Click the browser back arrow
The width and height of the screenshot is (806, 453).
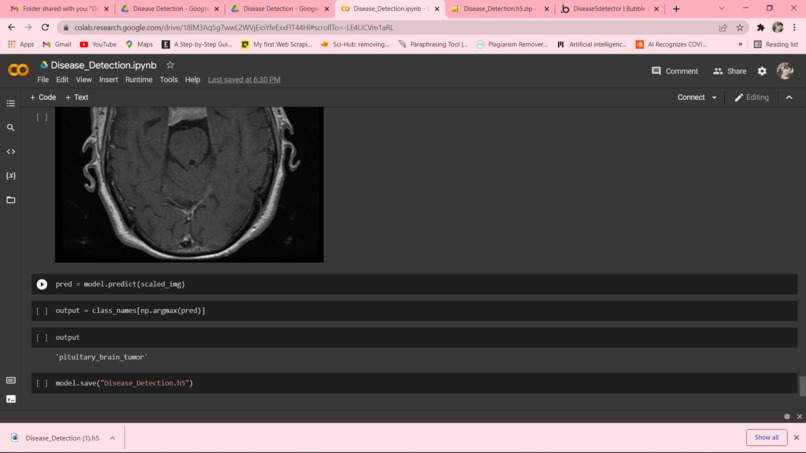click(x=11, y=27)
